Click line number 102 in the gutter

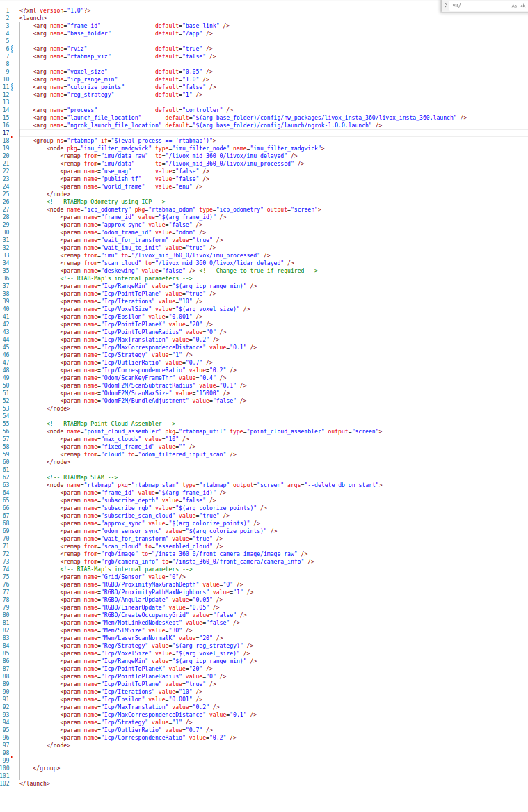pyautogui.click(x=6, y=783)
